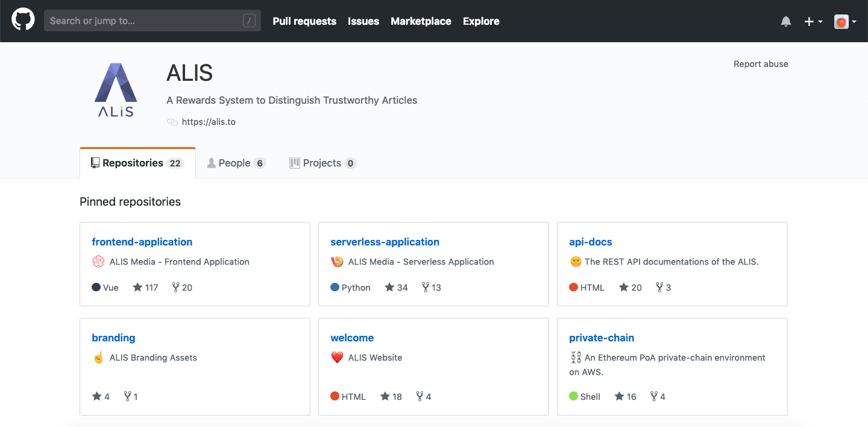
Task: Go to Marketplace in the header
Action: click(x=421, y=21)
